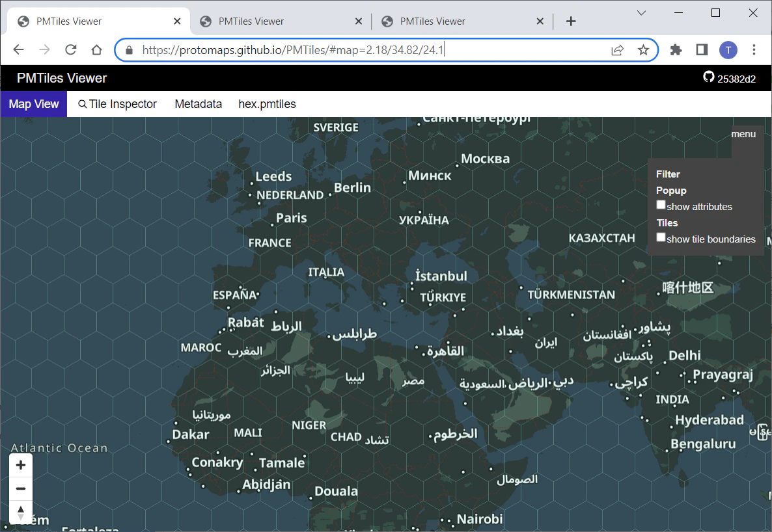
Task: Open a new browser tab
Action: [x=571, y=21]
